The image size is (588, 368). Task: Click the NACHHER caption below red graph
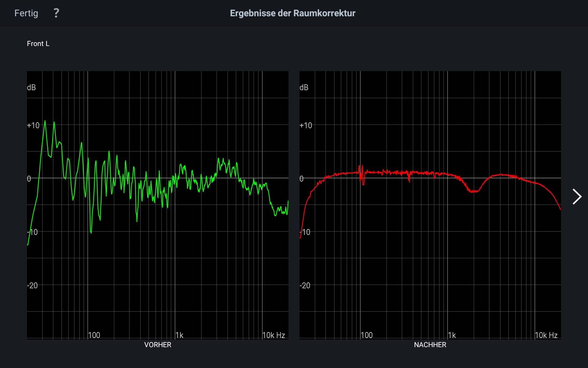pyautogui.click(x=430, y=345)
